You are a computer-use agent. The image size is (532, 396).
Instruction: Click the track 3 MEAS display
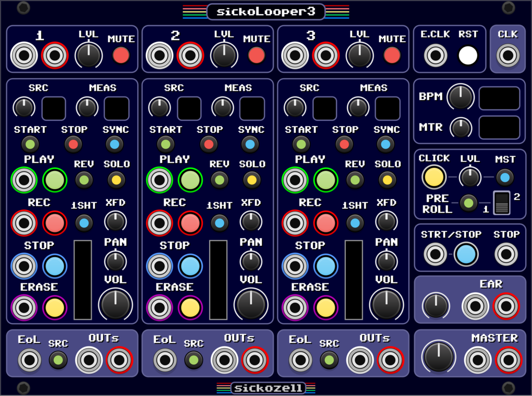click(388, 108)
